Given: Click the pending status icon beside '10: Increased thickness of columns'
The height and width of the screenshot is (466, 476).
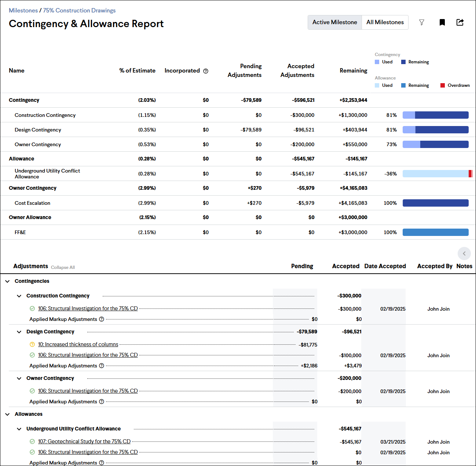Looking at the screenshot, I should 32,344.
